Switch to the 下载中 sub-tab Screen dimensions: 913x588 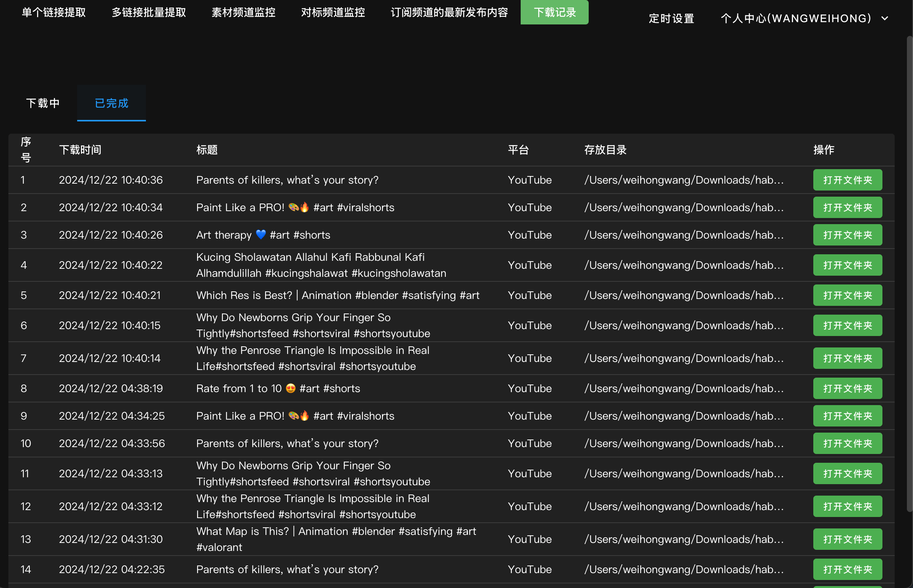43,103
